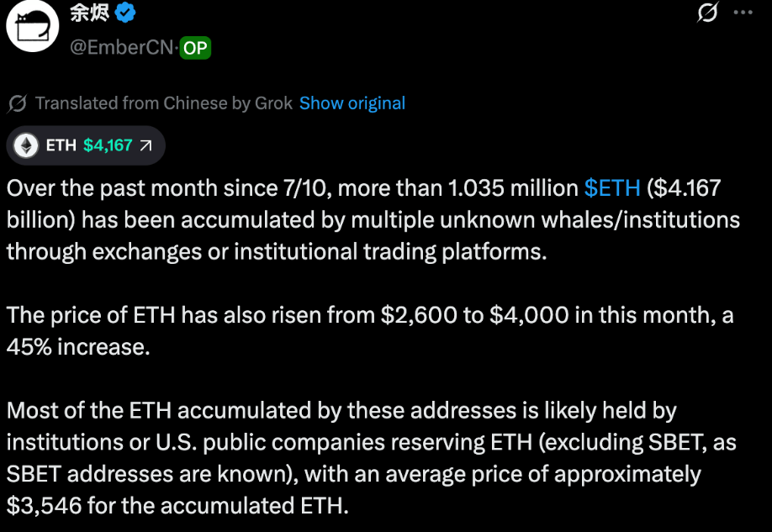
Task: Open the ETH chip arrow icon
Action: click(145, 145)
